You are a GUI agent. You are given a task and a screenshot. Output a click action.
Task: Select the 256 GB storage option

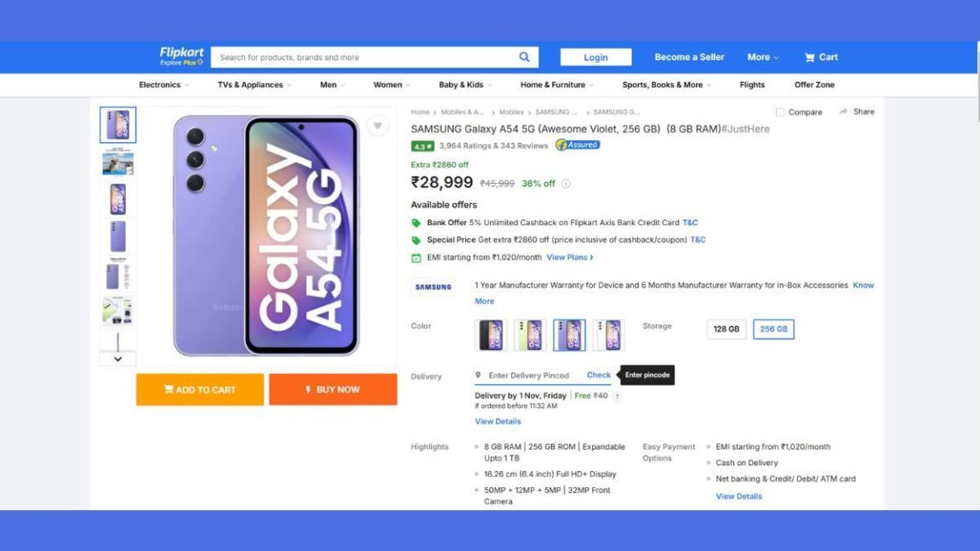[773, 329]
